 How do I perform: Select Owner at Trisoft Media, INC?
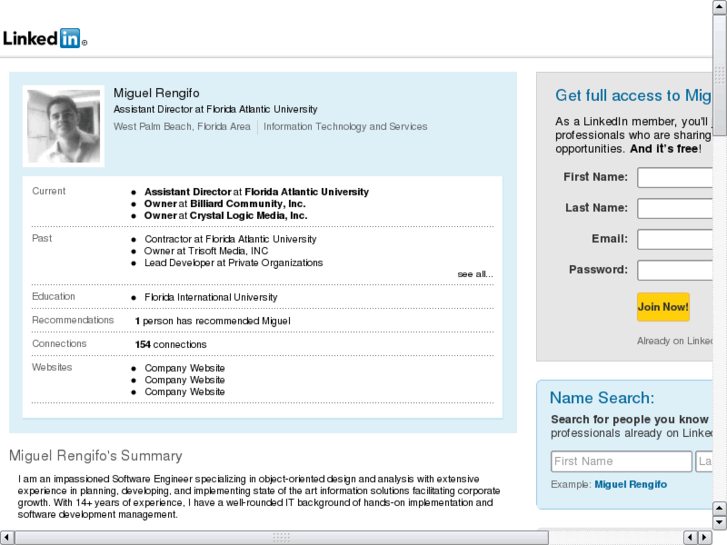click(x=206, y=251)
